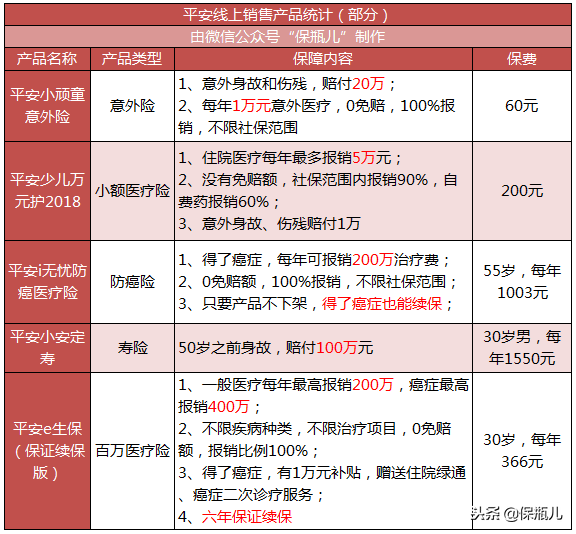576x534 pixels.
Task: Select the 防癌险 product type cell
Action: pyautogui.click(x=132, y=282)
